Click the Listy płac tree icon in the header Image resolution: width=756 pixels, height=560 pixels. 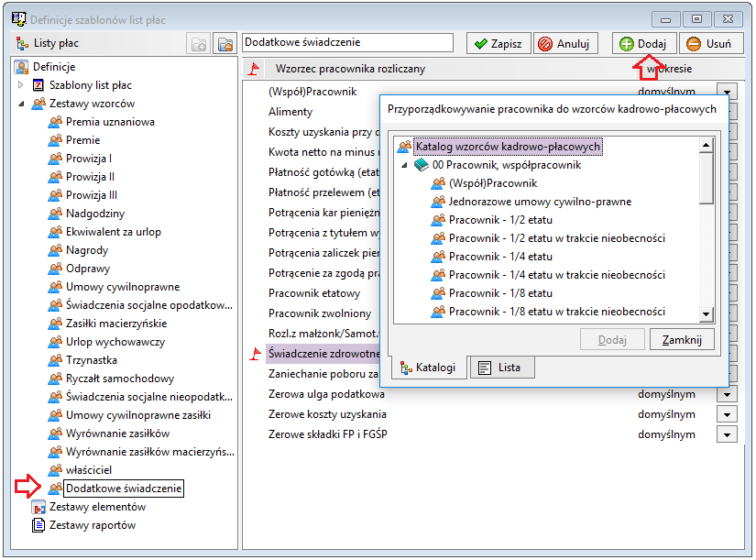[22, 43]
